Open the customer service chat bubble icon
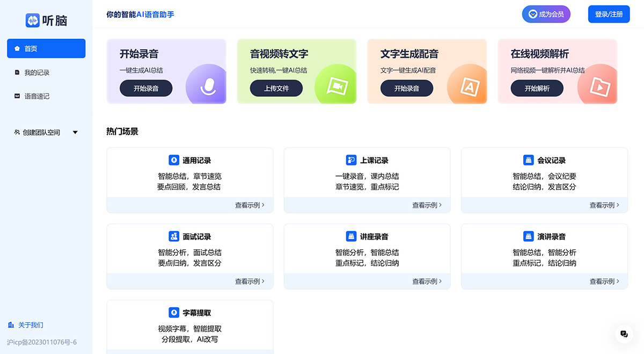644x354 pixels. [623, 334]
